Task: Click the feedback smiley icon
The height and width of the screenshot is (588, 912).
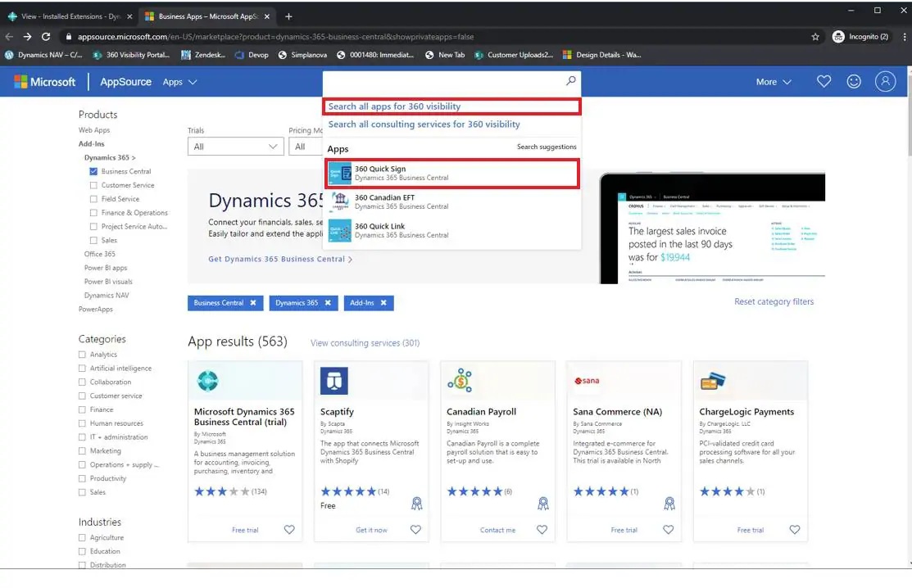Action: [854, 81]
